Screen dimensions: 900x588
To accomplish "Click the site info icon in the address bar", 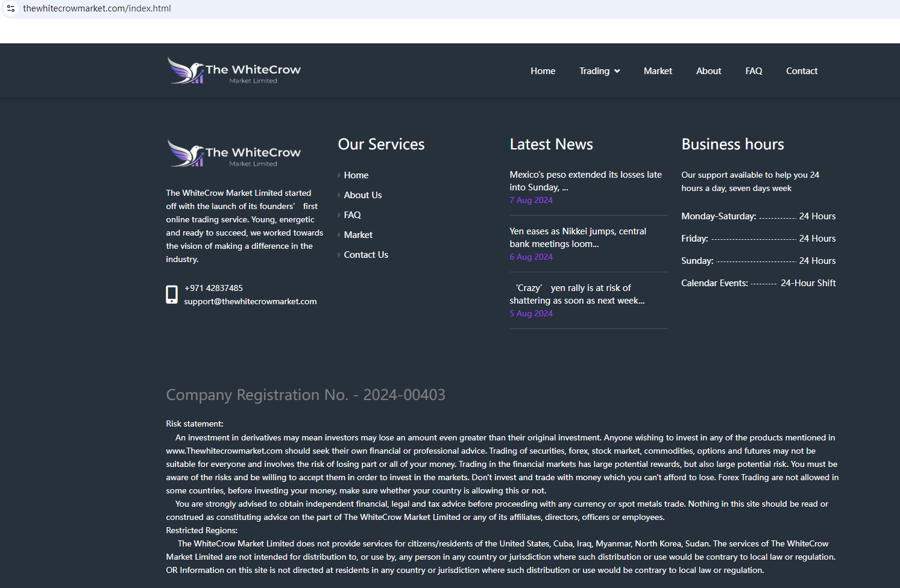I will pos(11,8).
